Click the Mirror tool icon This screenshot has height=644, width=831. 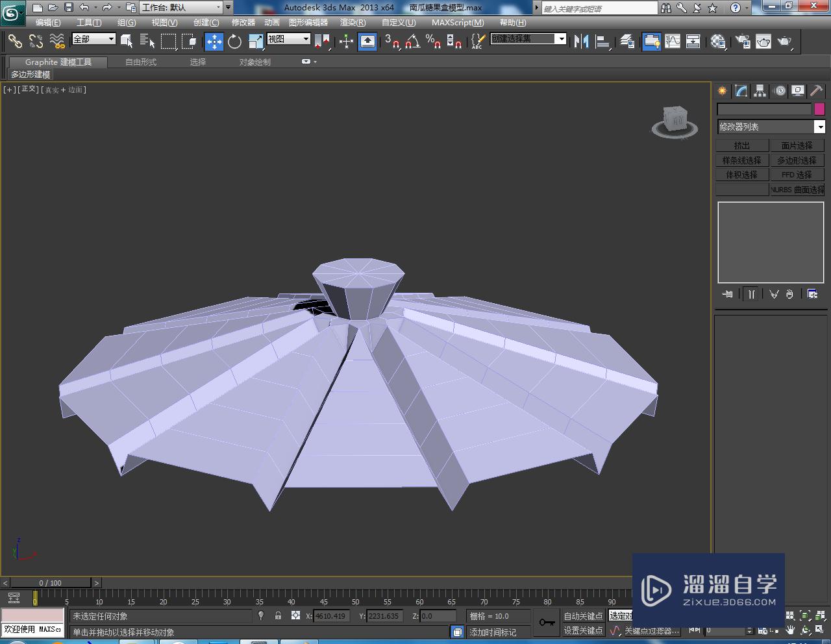pyautogui.click(x=582, y=42)
